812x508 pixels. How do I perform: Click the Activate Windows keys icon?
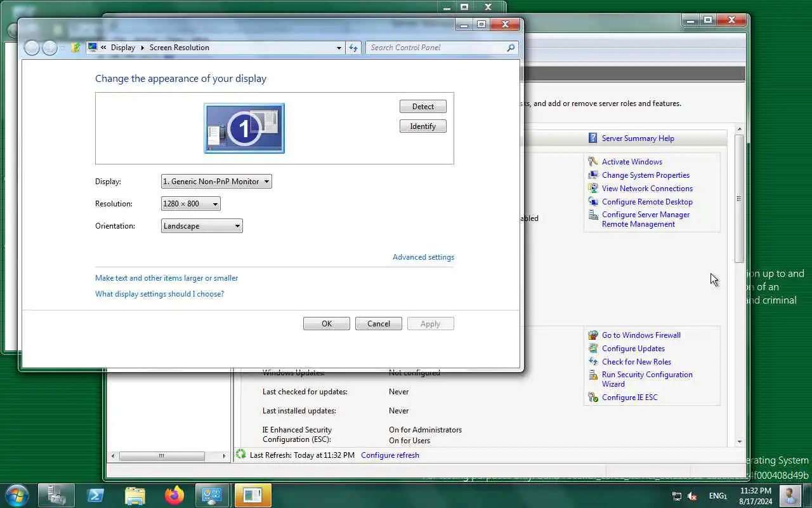coord(593,162)
